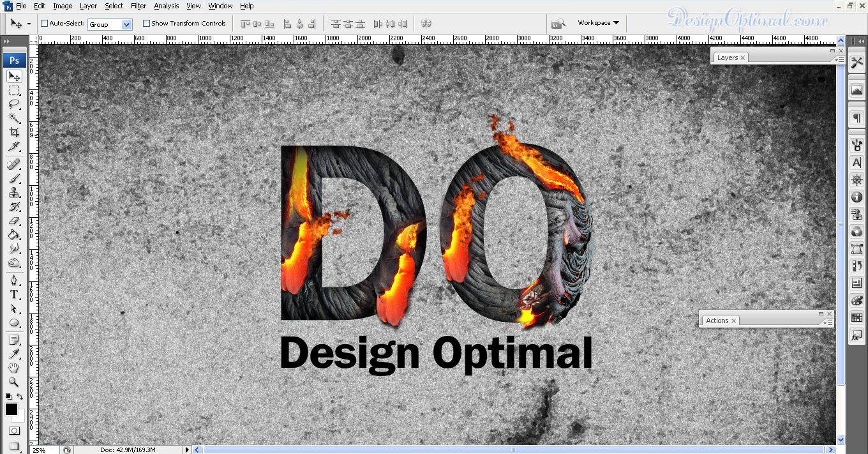Image resolution: width=868 pixels, height=454 pixels.
Task: Click the background color swatch
Action: pos(21,417)
